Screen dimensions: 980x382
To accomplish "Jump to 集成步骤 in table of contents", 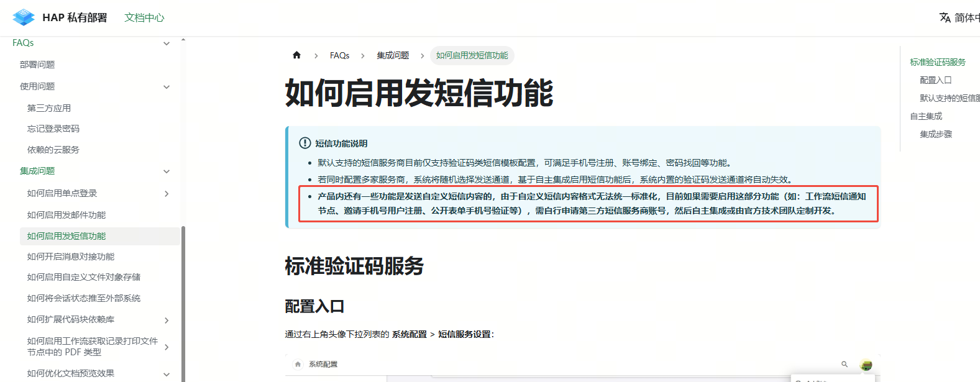I will pyautogui.click(x=936, y=134).
